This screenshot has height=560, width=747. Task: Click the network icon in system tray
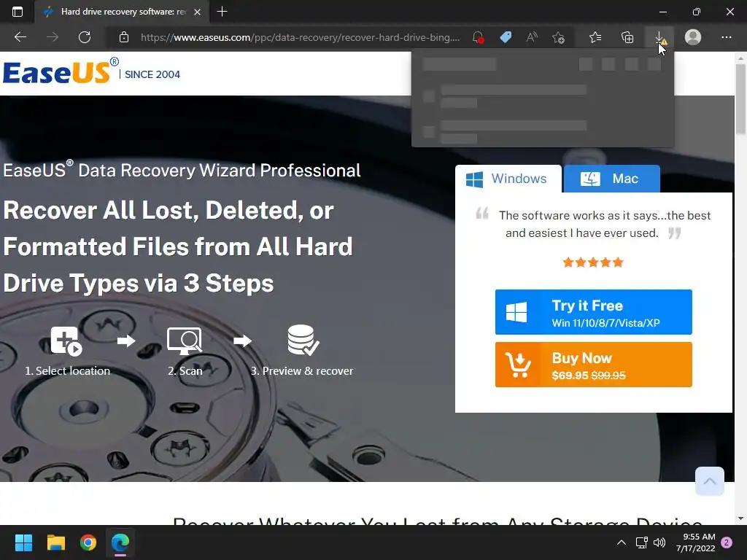[x=641, y=542]
